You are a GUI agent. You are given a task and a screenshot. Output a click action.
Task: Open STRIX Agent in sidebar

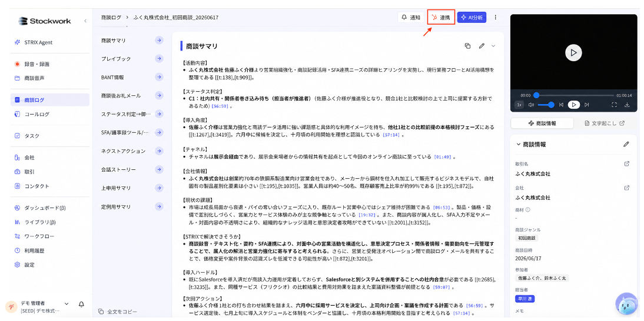pos(49,42)
